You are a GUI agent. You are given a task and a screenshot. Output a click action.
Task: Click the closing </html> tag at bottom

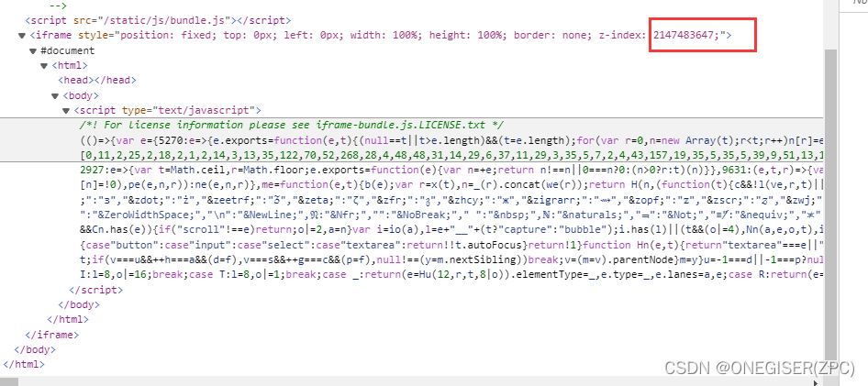(24, 364)
